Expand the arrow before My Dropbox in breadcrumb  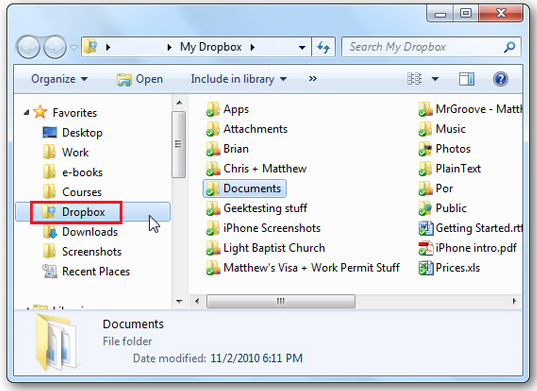[169, 47]
